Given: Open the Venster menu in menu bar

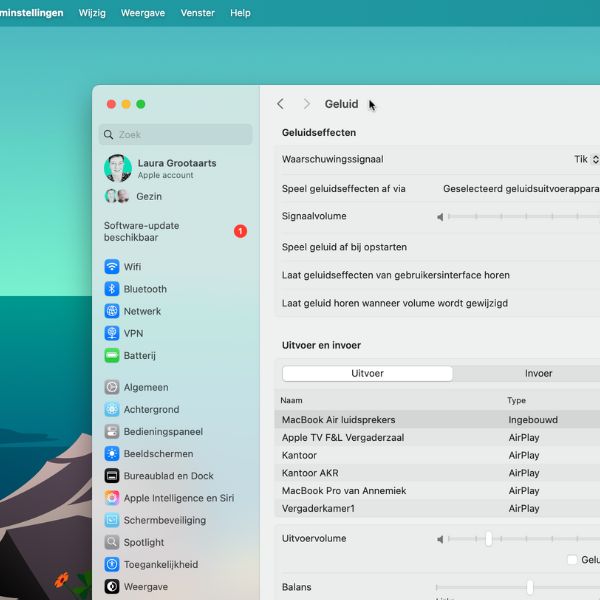Looking at the screenshot, I should [x=197, y=13].
